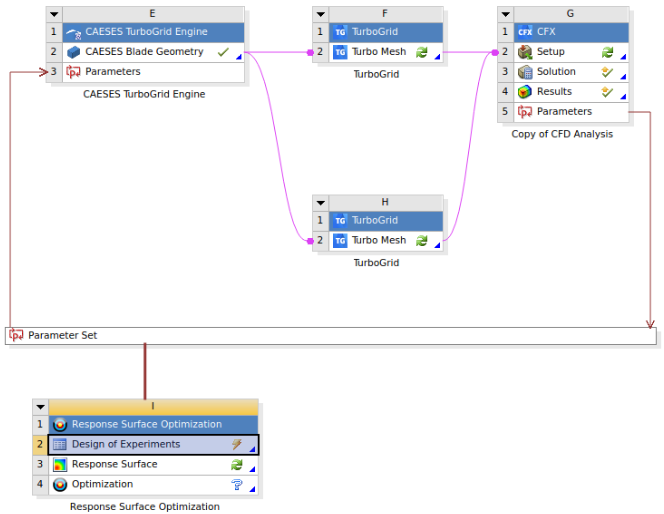664x514 pixels.
Task: Click the blue corner triangle on CAESES Blade Geometry
Action: [x=239, y=57]
